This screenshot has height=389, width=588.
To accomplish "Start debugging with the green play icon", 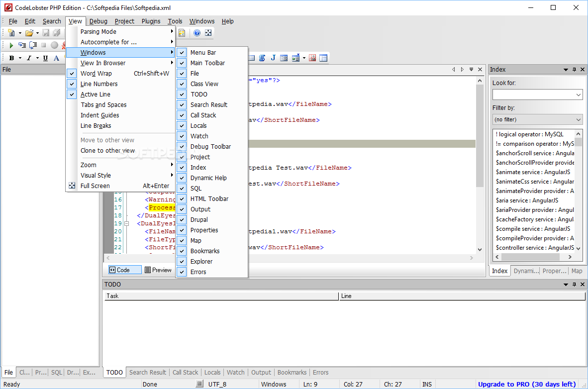I will click(11, 45).
